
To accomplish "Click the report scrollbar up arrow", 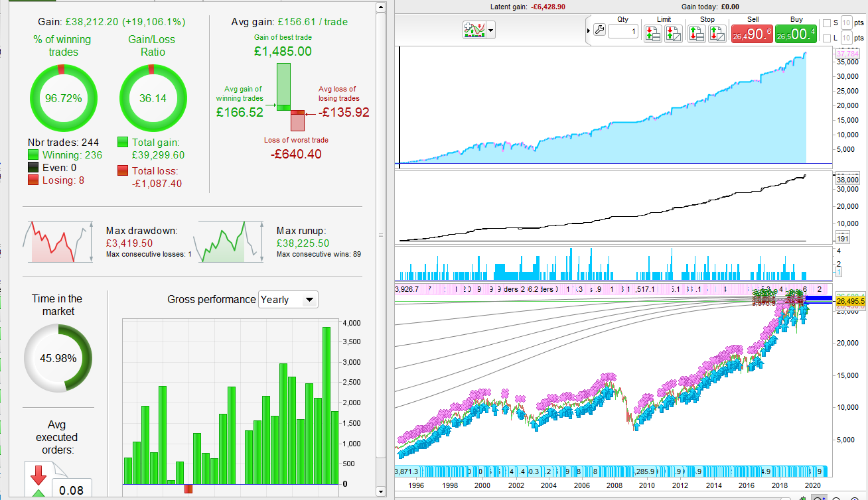I will point(380,9).
